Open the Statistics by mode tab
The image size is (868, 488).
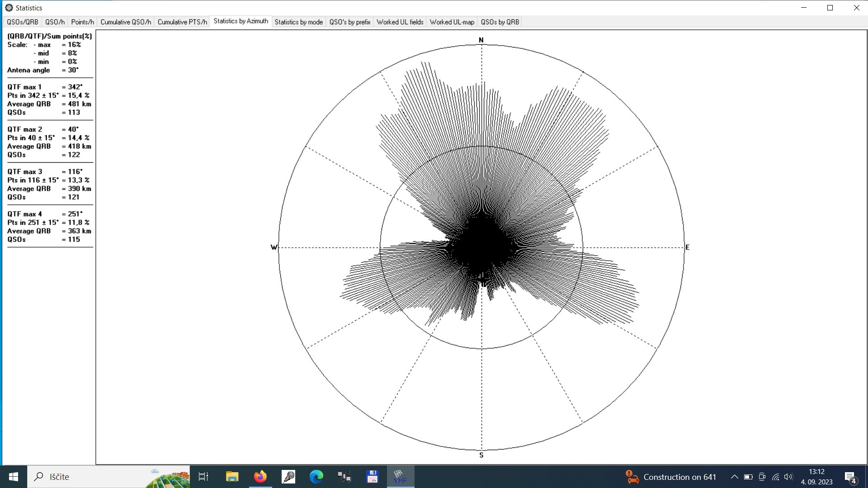(299, 22)
